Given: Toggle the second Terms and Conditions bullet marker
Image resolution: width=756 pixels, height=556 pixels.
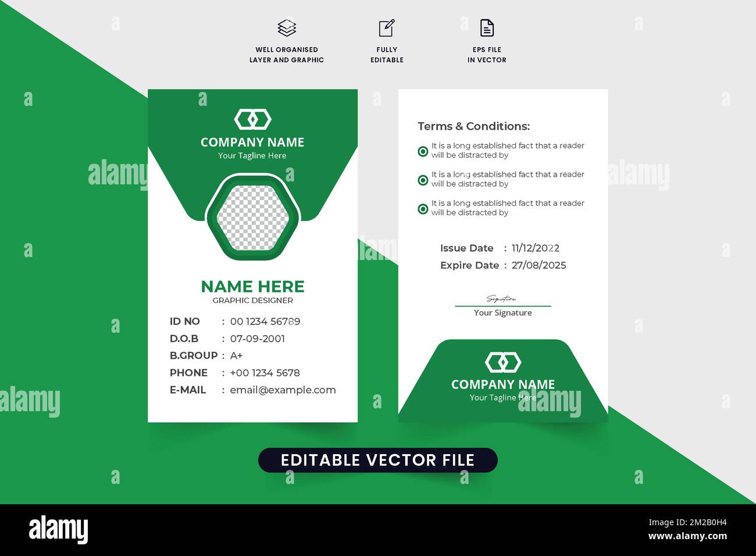Looking at the screenshot, I should pos(422,179).
